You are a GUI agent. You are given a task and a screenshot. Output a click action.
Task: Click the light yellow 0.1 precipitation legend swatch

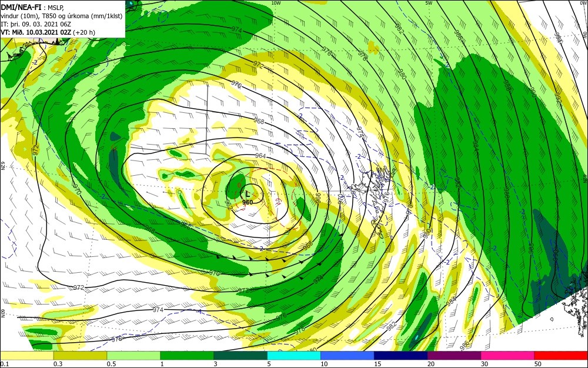click(x=26, y=356)
